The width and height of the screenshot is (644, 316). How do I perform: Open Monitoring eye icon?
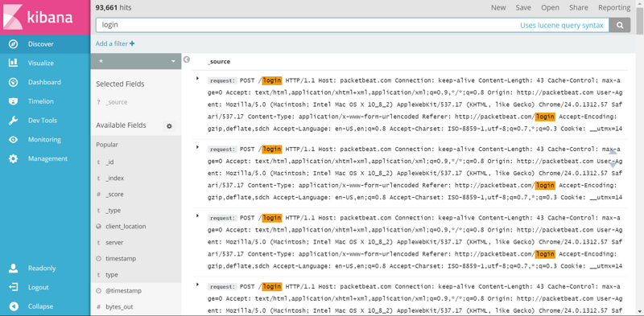pos(13,140)
